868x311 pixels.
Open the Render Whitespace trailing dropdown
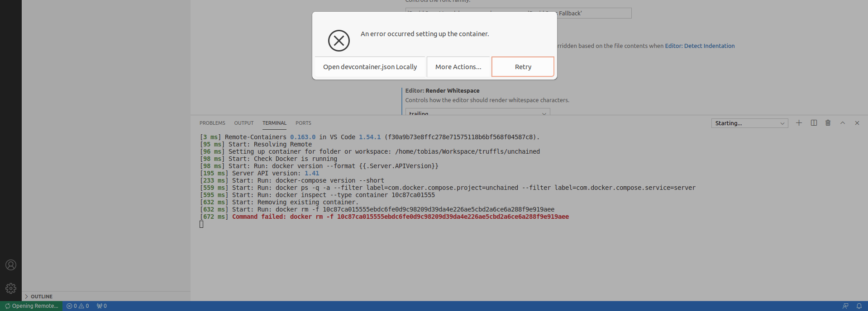[x=477, y=112]
